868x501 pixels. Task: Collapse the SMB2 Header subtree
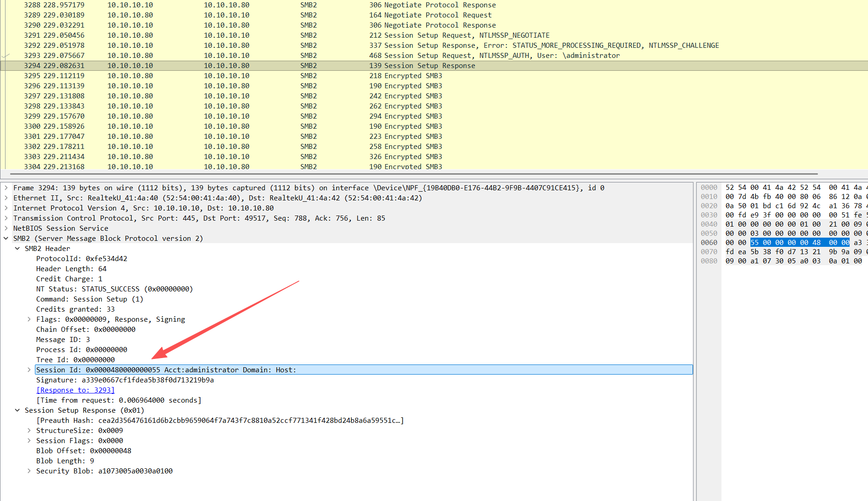tap(17, 249)
